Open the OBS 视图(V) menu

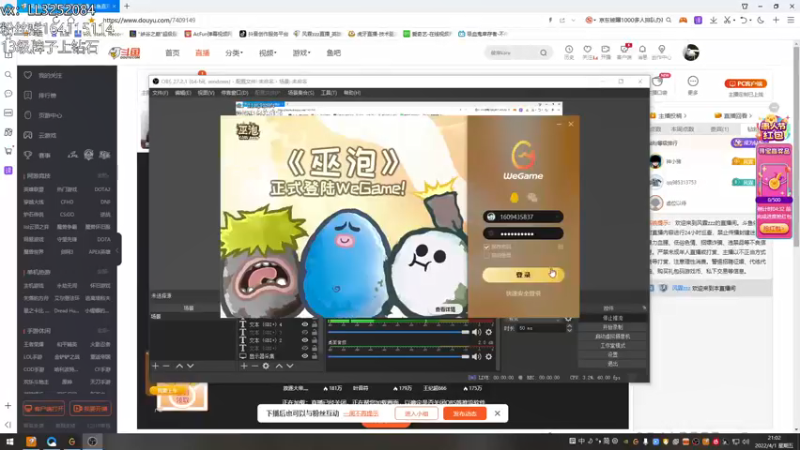(206, 93)
